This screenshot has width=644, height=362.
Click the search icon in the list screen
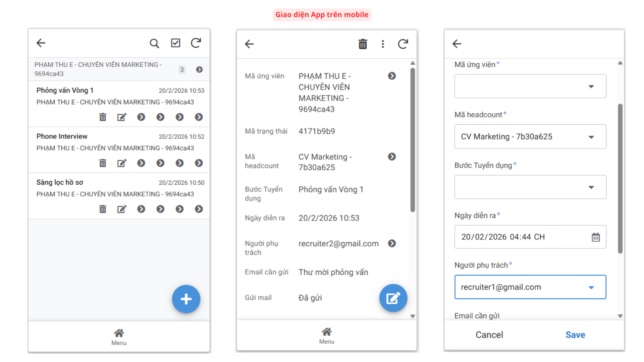(x=154, y=43)
